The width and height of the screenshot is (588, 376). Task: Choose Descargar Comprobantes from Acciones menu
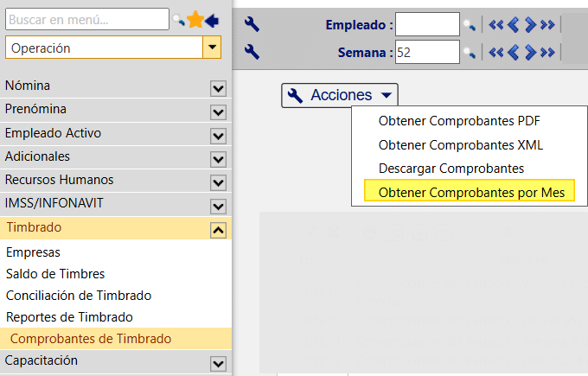[451, 168]
